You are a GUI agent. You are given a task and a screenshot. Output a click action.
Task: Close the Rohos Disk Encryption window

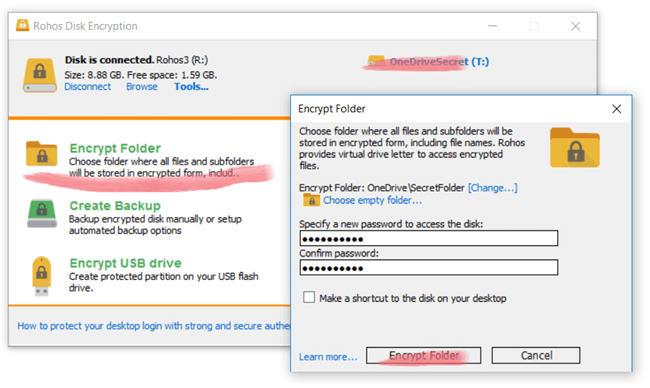click(x=575, y=26)
